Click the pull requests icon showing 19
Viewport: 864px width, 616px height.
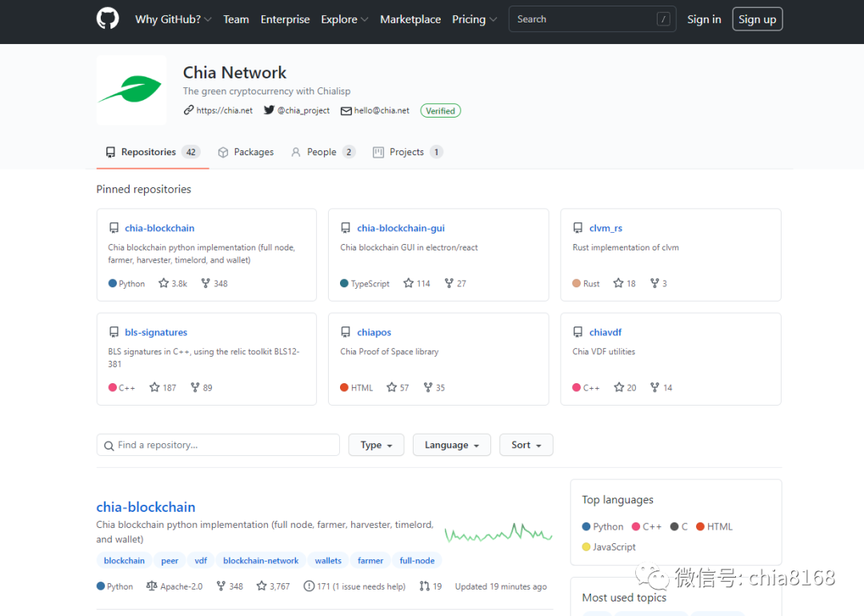[x=424, y=586]
